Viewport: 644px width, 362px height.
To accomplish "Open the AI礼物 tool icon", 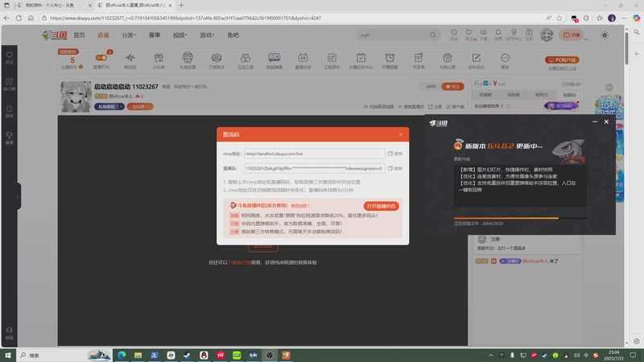I will (159, 60).
